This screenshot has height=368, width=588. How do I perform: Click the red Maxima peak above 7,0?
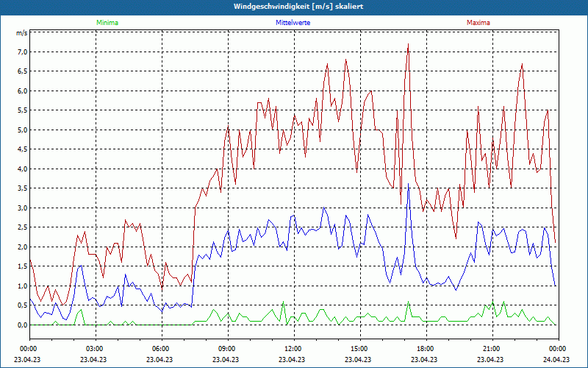click(408, 44)
